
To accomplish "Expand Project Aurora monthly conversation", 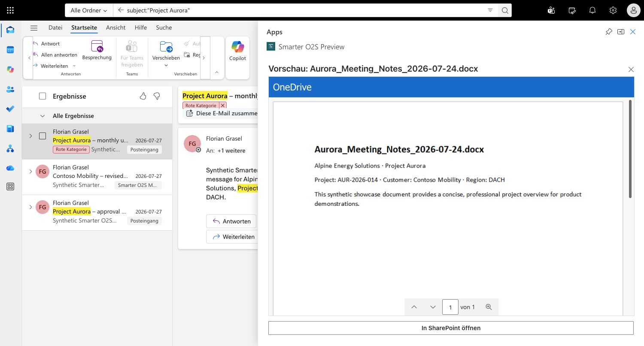I will tap(30, 136).
